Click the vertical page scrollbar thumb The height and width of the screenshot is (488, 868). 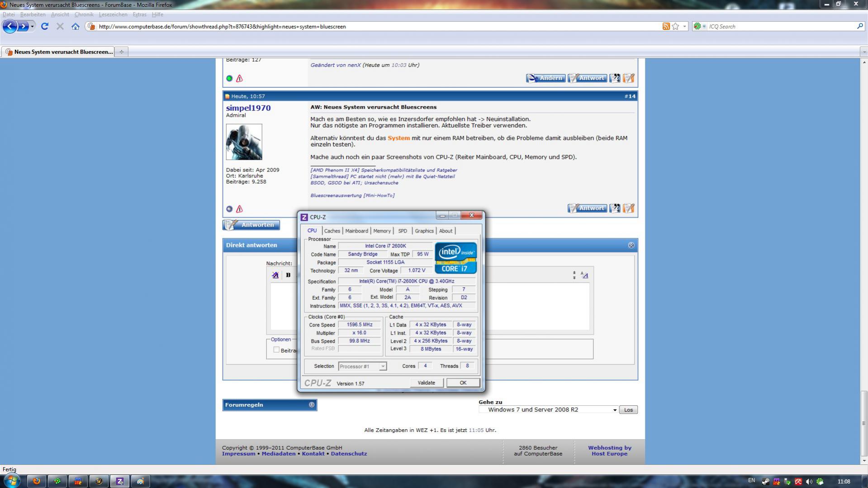click(x=864, y=422)
